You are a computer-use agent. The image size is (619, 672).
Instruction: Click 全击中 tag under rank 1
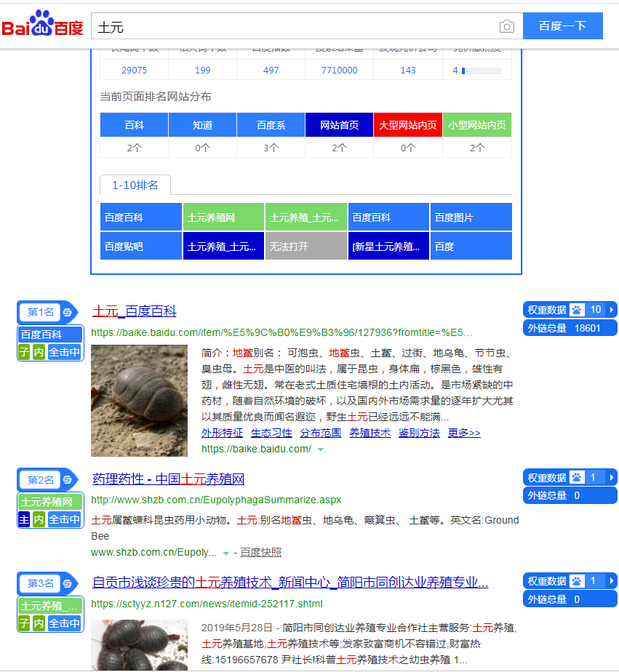coord(64,352)
